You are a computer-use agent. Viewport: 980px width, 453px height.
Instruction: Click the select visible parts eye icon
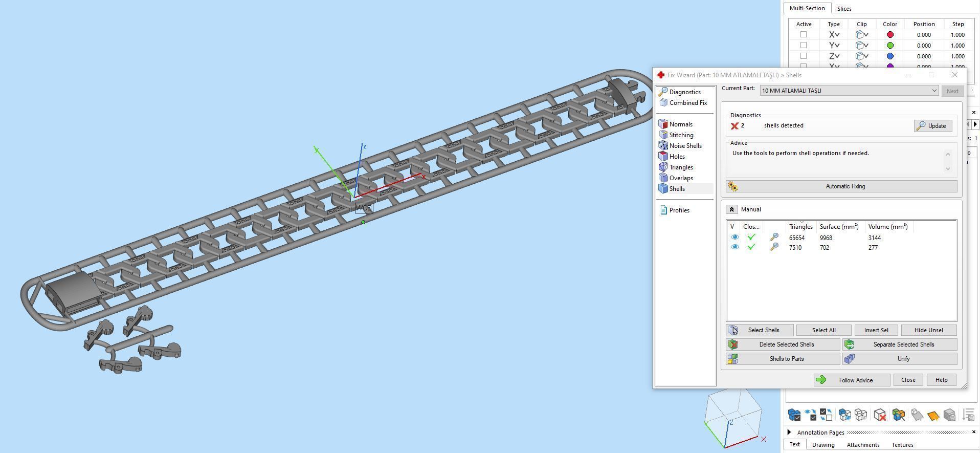pos(810,415)
